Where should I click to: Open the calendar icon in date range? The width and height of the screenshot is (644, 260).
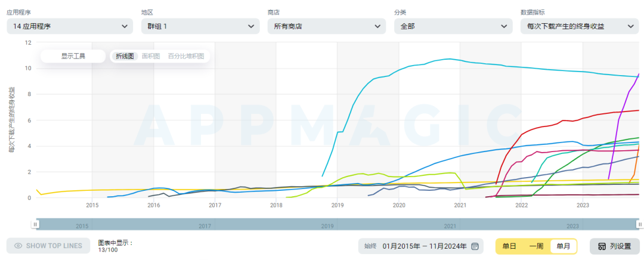[x=475, y=246]
